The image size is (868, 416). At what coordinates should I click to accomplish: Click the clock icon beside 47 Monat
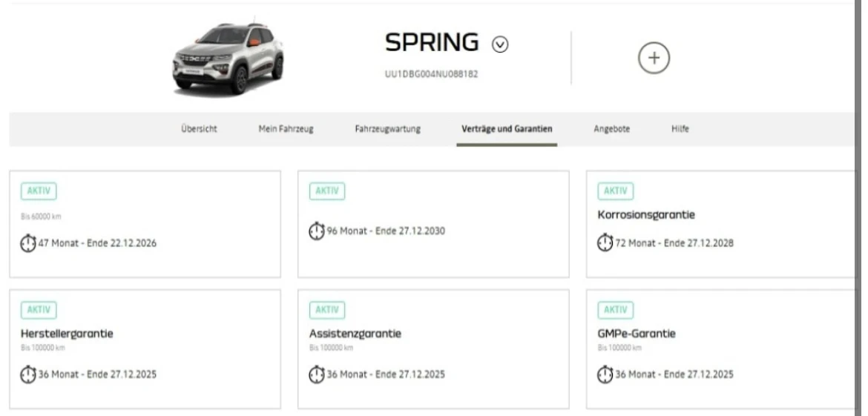point(27,242)
